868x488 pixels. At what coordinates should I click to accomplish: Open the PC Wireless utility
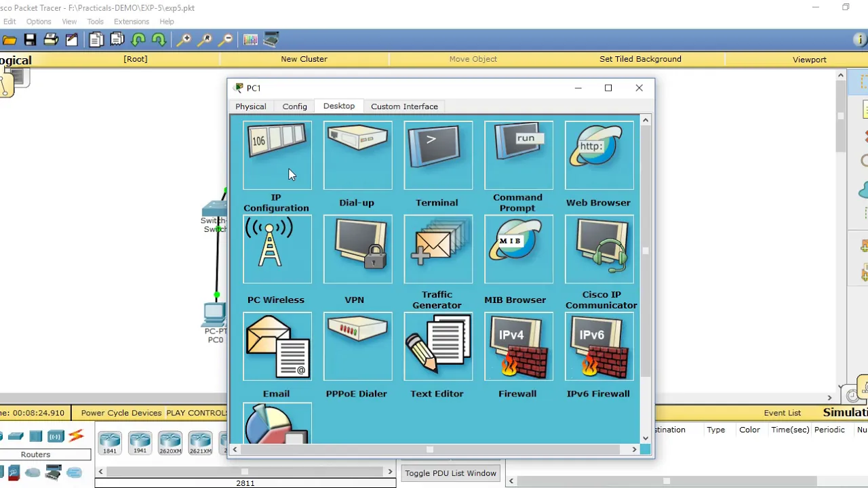point(277,249)
